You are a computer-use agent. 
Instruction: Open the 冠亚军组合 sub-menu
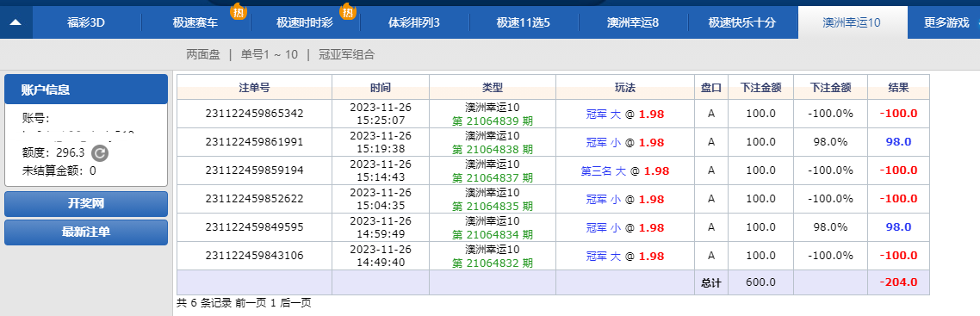(x=346, y=54)
